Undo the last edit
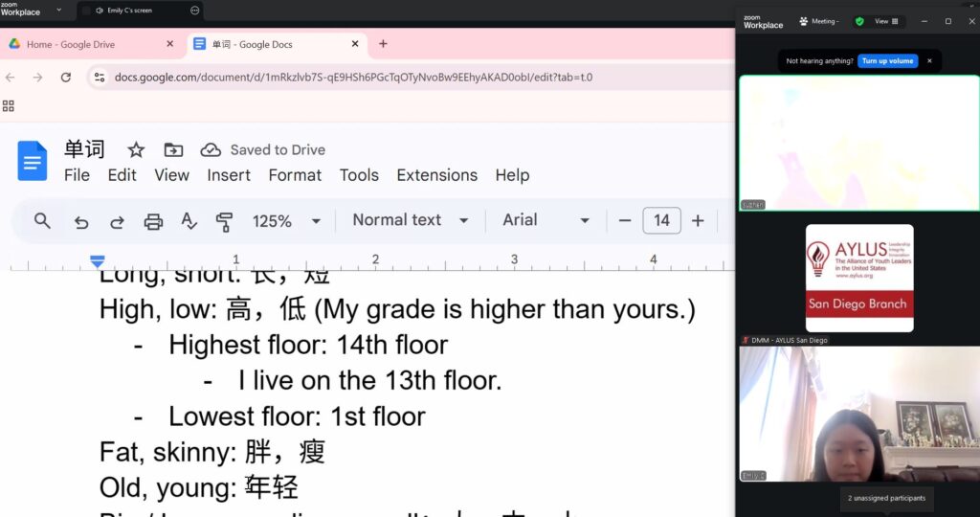980x517 pixels. (x=81, y=221)
